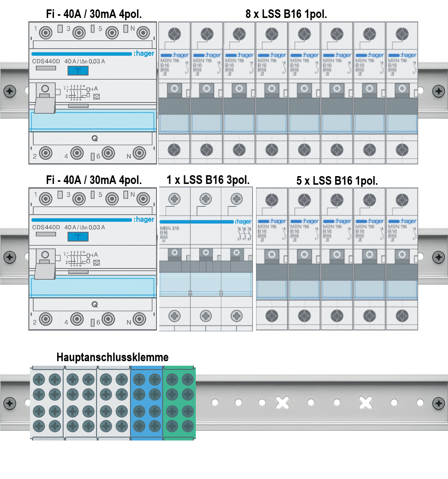Click the Q marking on upper Fi switch
The width and height of the screenshot is (448, 479).
[95, 138]
